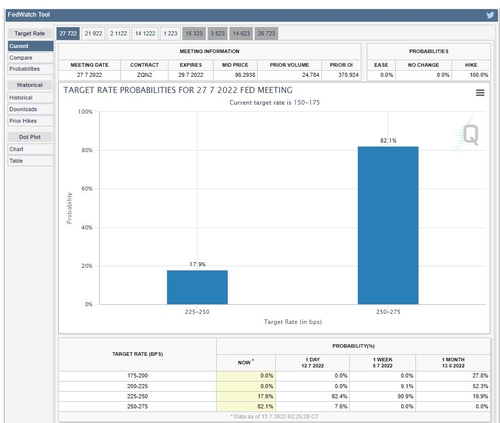Click the 250-275 probability bar

388,225
